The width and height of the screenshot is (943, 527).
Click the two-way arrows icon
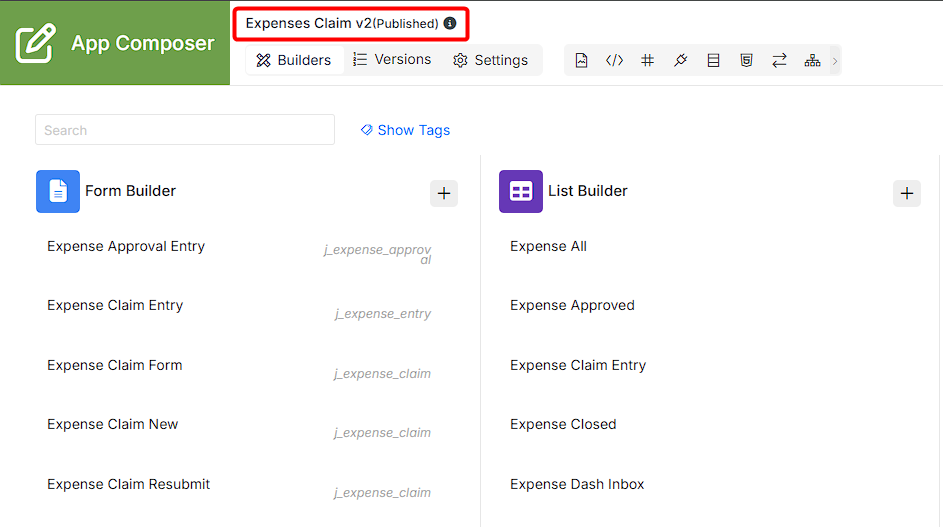coord(779,60)
